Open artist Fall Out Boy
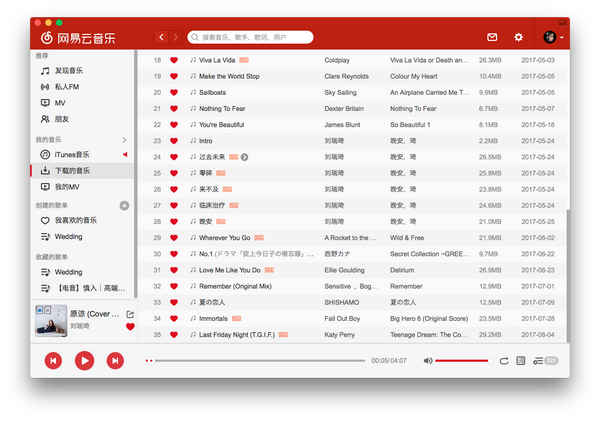 pos(342,318)
